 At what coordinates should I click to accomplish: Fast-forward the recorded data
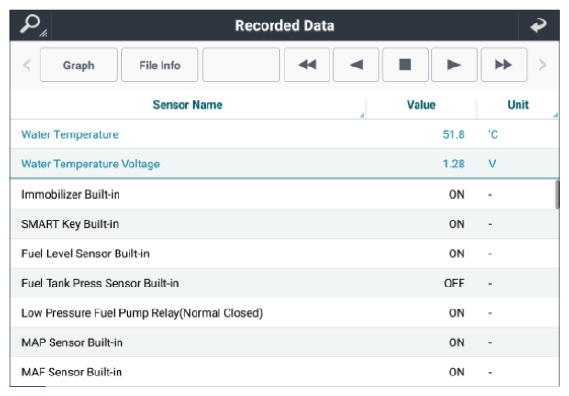504,65
